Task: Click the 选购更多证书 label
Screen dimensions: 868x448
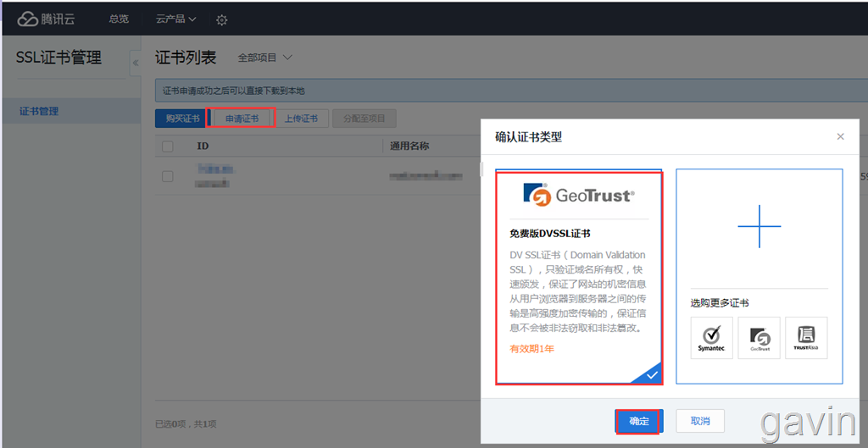Action: [x=720, y=303]
